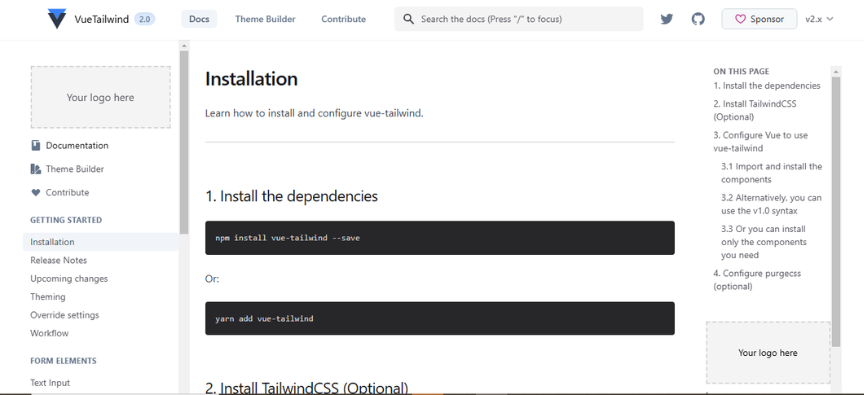This screenshot has width=864, height=395.
Task: Jump to 3.1 Import and install the components
Action: click(x=771, y=173)
